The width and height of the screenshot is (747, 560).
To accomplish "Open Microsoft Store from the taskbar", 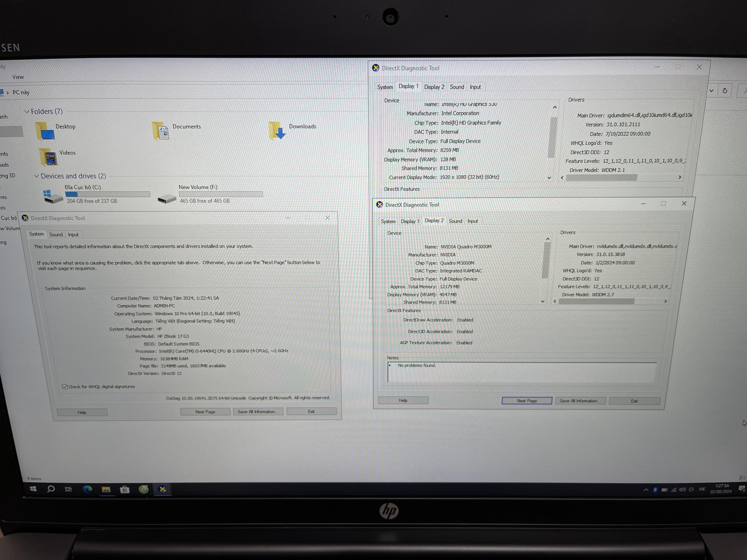I will click(125, 489).
